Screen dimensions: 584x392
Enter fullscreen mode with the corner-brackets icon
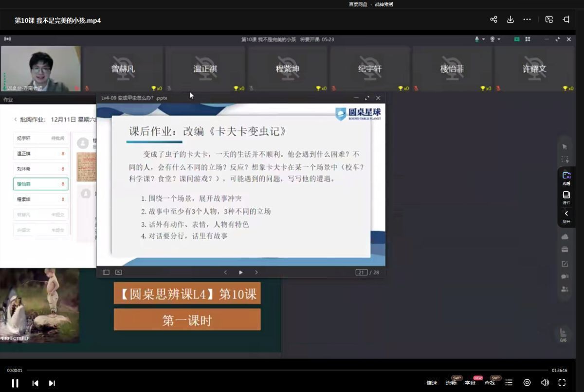pos(562,383)
